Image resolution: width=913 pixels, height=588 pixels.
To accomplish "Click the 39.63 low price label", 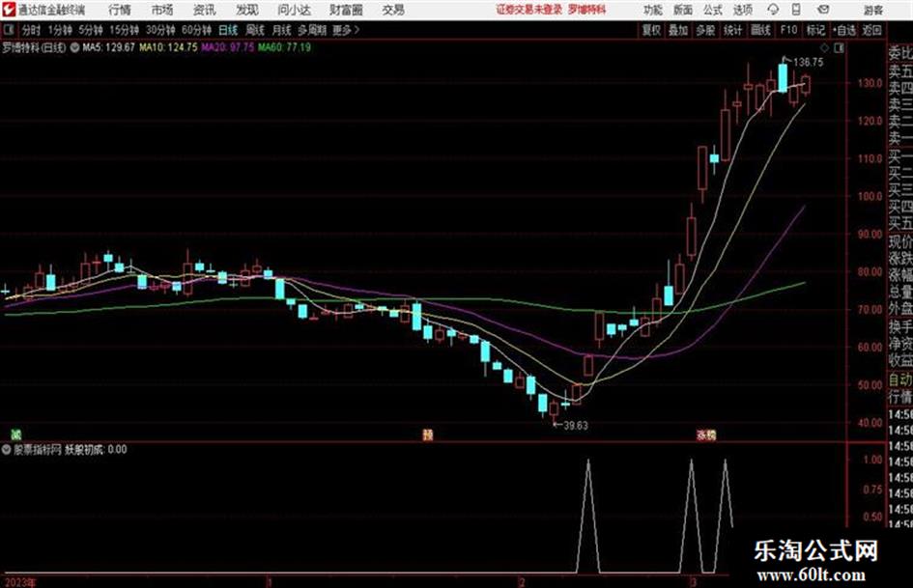I will [575, 426].
